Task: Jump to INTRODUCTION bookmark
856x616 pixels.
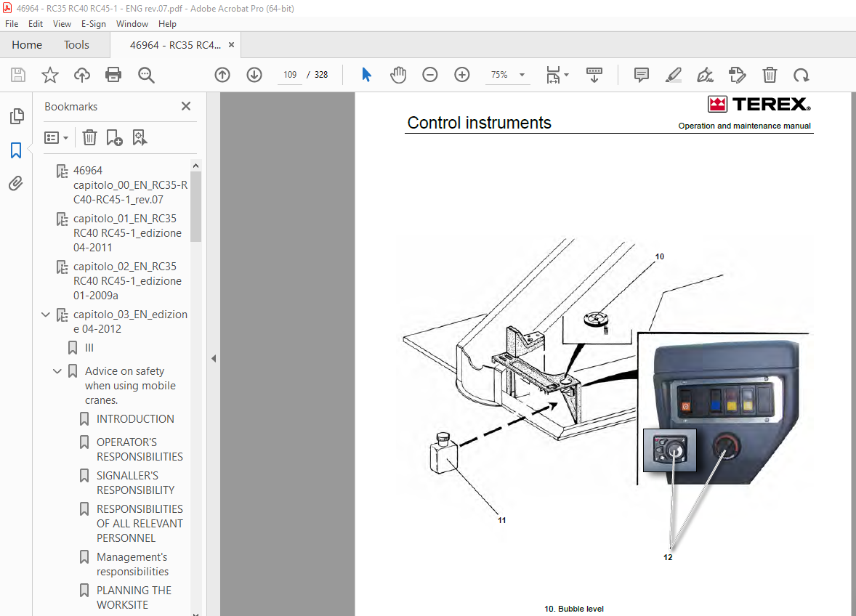Action: [135, 419]
